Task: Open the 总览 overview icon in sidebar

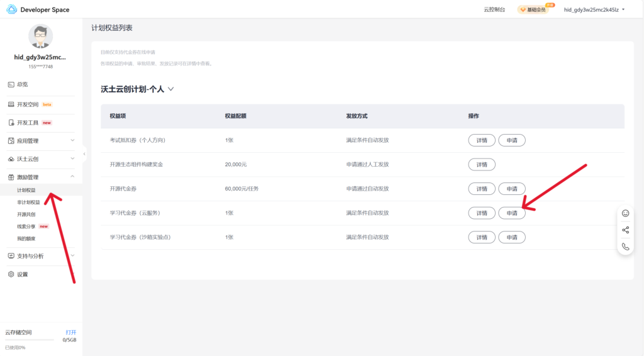Action: point(11,84)
